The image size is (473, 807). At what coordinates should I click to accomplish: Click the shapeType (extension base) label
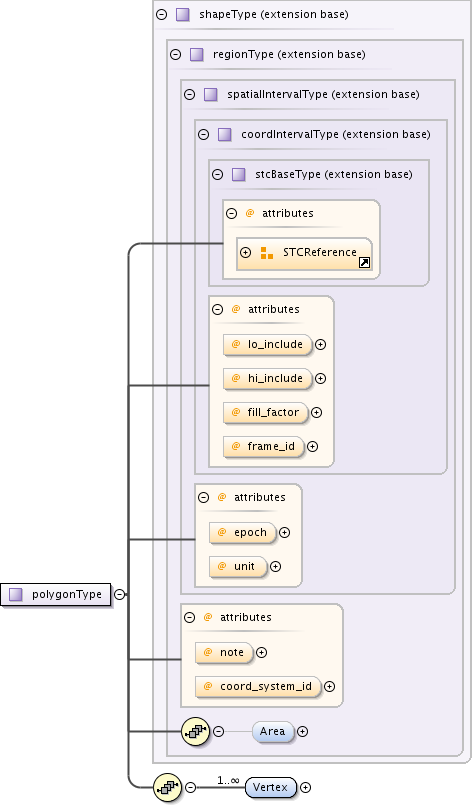tap(274, 14)
